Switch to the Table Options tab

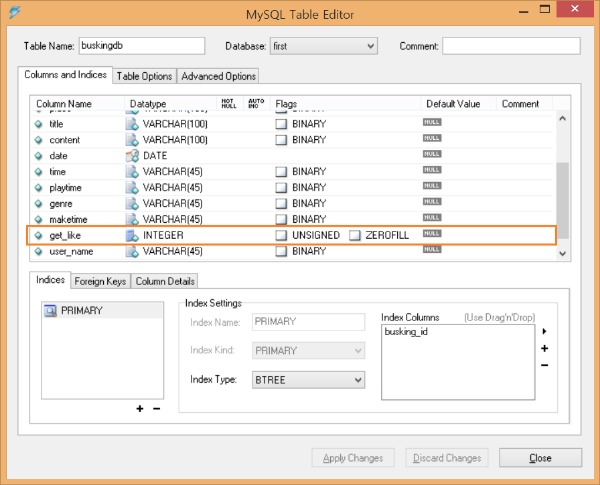pyautogui.click(x=145, y=76)
